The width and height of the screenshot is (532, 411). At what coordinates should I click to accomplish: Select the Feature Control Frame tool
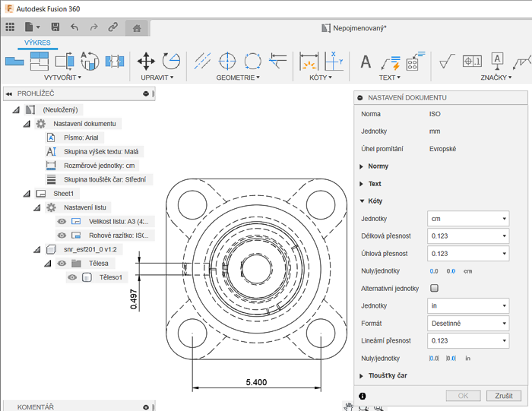472,62
